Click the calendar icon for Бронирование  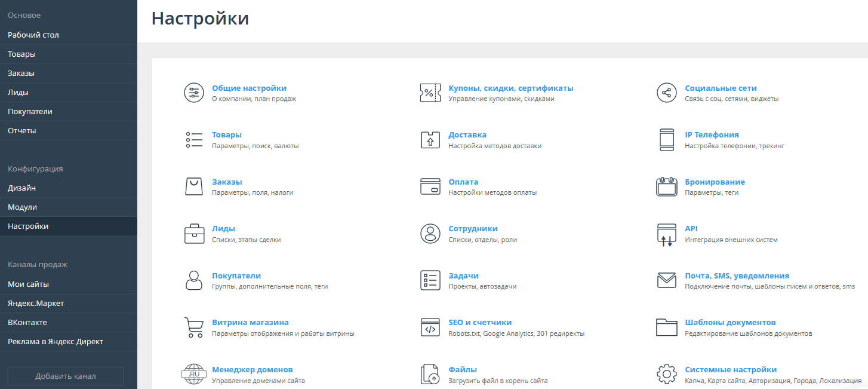point(666,186)
